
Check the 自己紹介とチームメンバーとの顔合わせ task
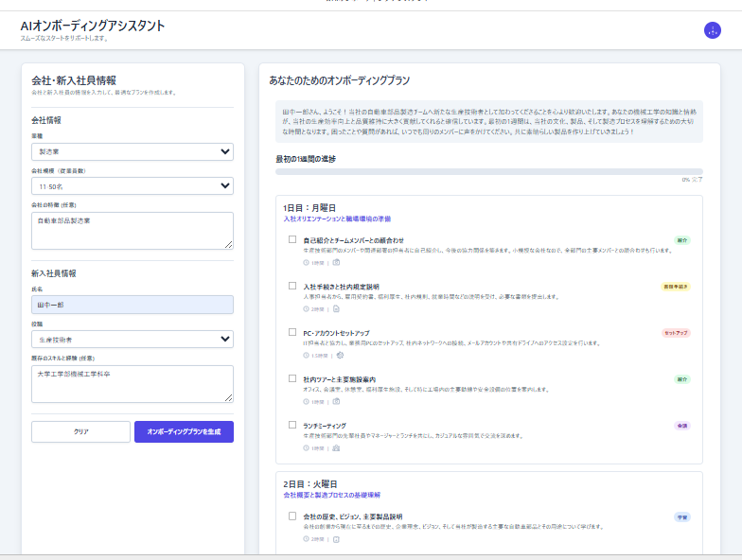(292, 239)
